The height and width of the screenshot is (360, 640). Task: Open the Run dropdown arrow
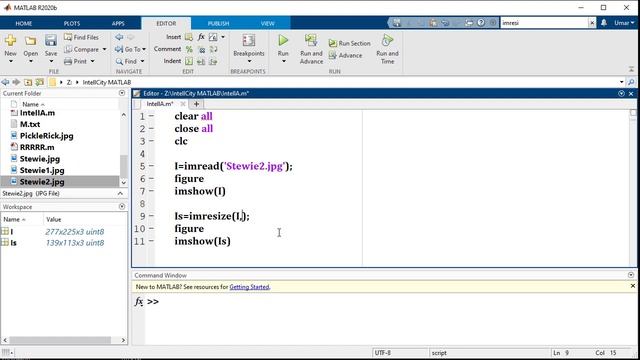tap(283, 62)
